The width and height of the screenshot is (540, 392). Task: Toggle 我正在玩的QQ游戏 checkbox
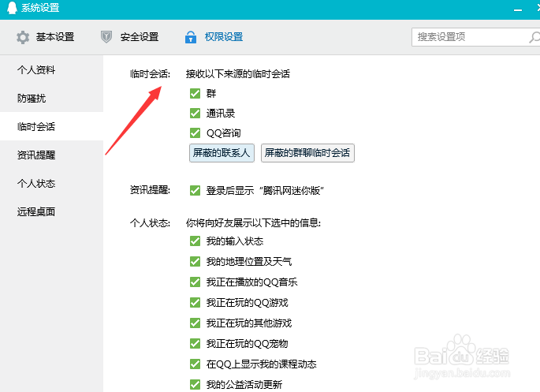point(195,302)
